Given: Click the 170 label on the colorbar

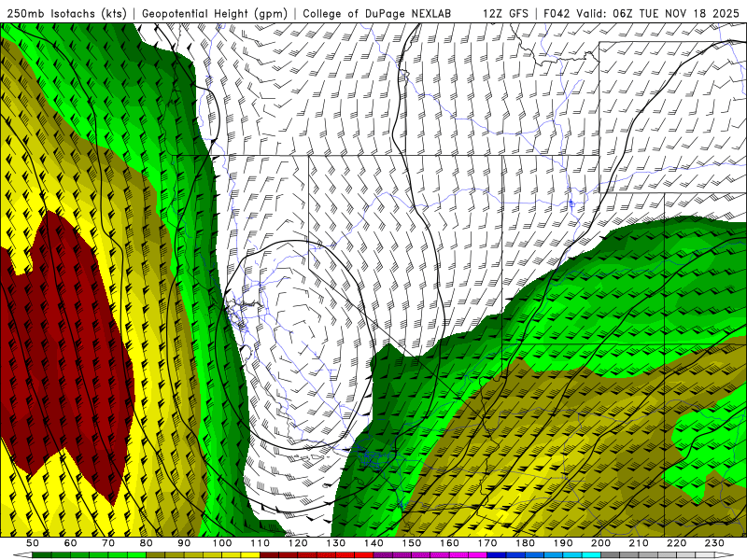Looking at the screenshot, I should (487, 543).
